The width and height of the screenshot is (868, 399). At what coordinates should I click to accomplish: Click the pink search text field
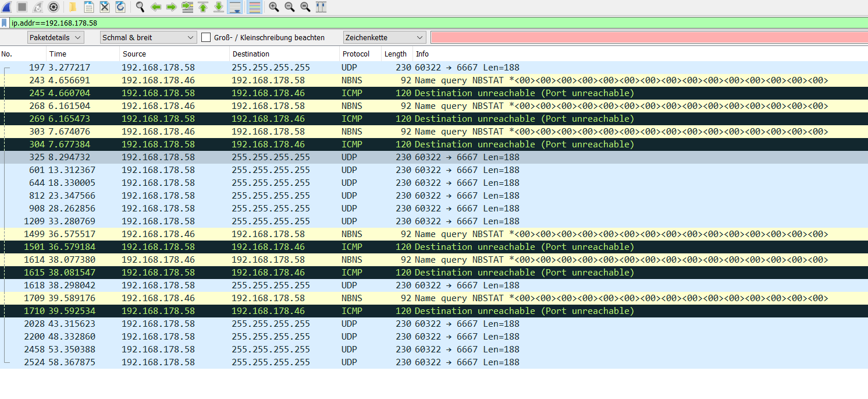(648, 37)
